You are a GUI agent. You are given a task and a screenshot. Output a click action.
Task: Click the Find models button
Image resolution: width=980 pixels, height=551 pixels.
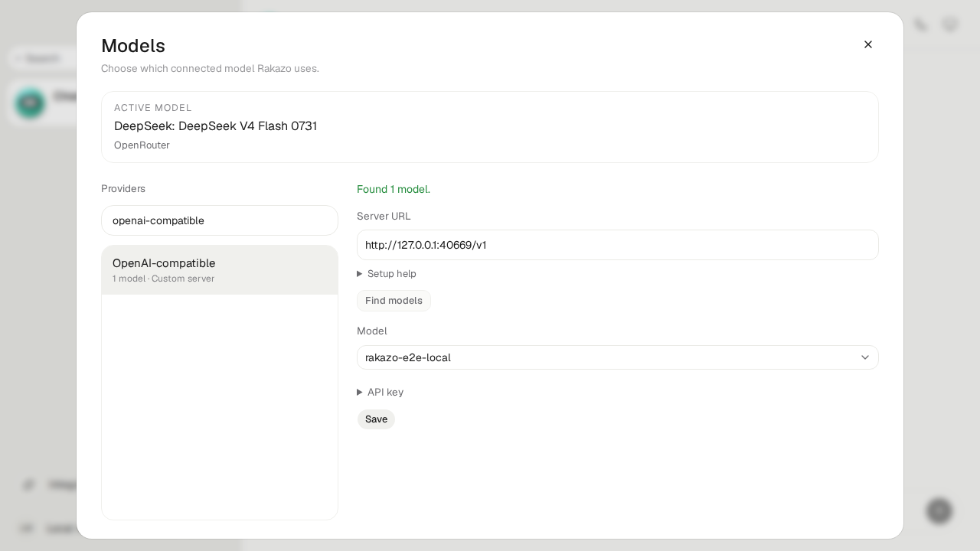pos(394,301)
